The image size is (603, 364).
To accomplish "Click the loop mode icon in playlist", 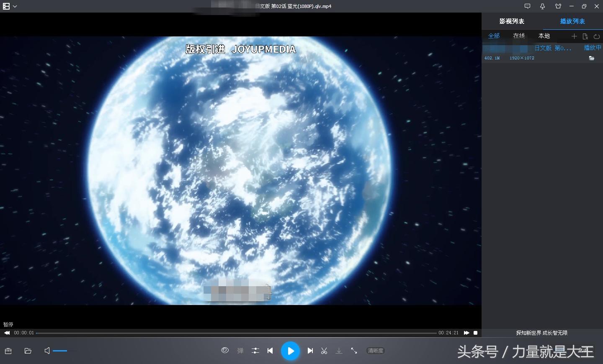I will 597,36.
